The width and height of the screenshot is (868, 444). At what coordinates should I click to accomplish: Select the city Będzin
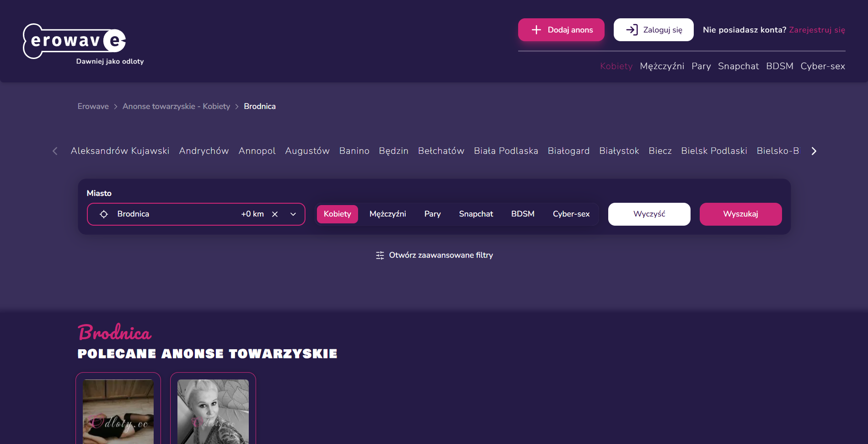pos(394,151)
